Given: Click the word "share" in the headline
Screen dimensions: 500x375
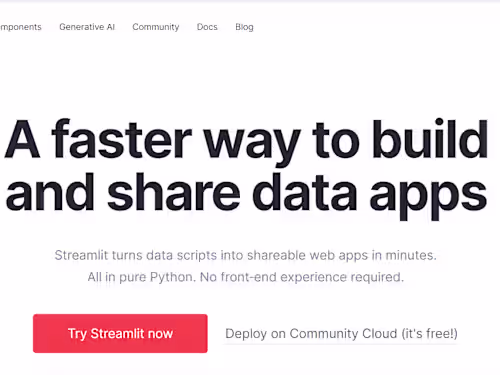Looking at the screenshot, I should point(174,193).
